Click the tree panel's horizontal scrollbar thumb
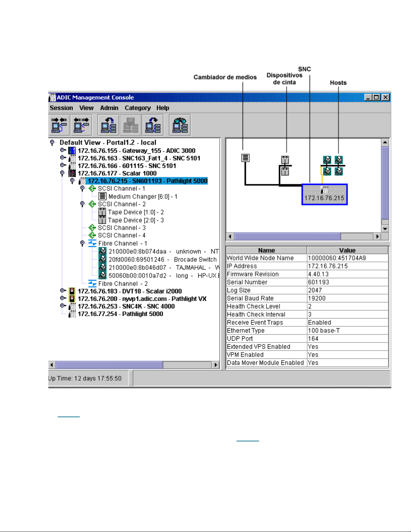Viewport: 411px width, 532px height. point(109,365)
